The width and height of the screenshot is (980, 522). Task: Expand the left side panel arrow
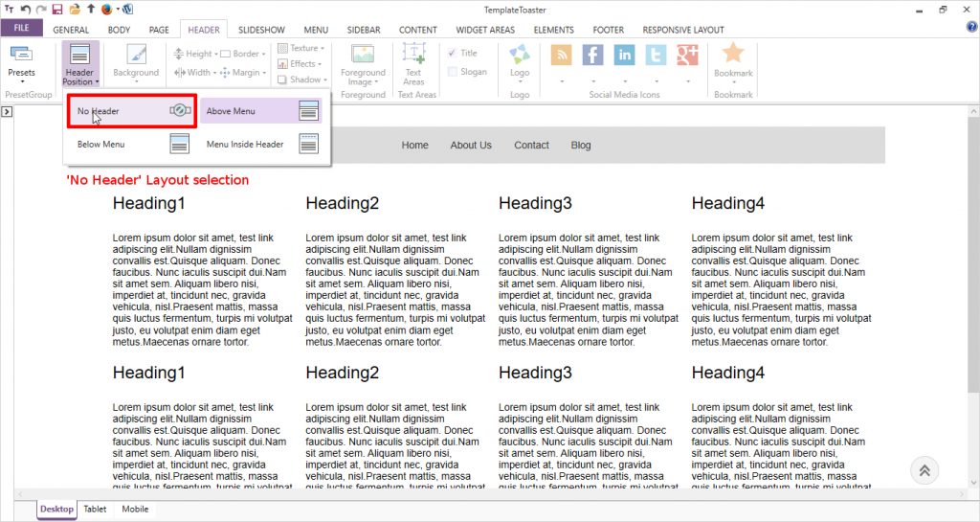7,112
